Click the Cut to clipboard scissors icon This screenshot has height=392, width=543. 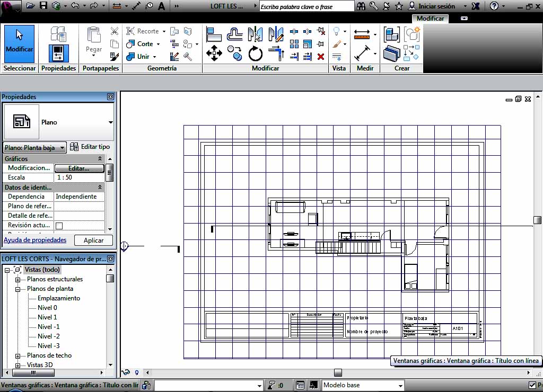(x=114, y=32)
